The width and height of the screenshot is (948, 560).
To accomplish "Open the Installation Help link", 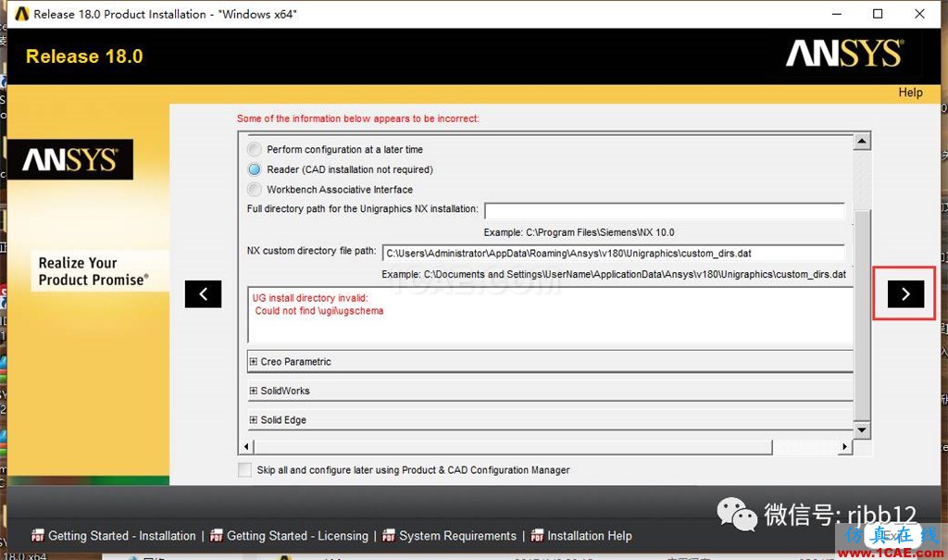I will 590,536.
